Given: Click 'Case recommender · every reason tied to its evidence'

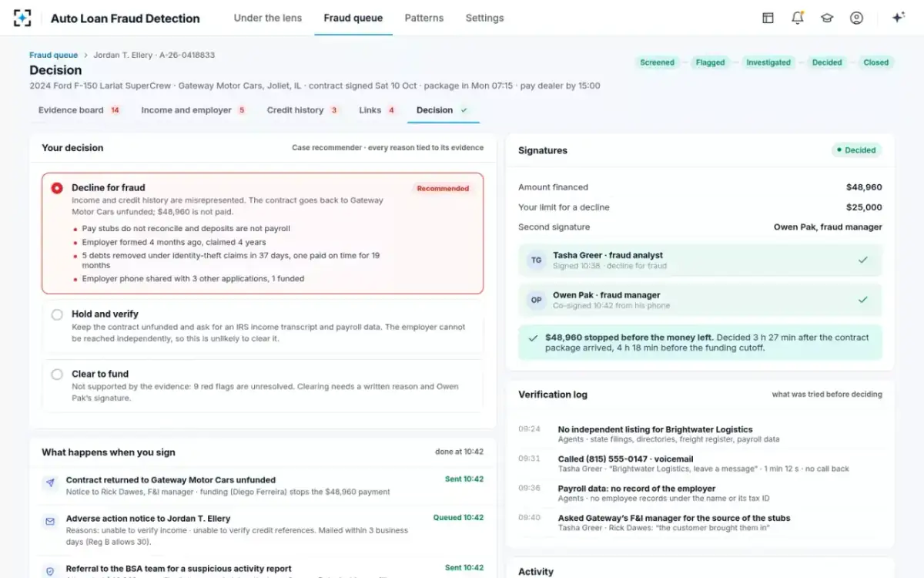Looking at the screenshot, I should pyautogui.click(x=387, y=148).
